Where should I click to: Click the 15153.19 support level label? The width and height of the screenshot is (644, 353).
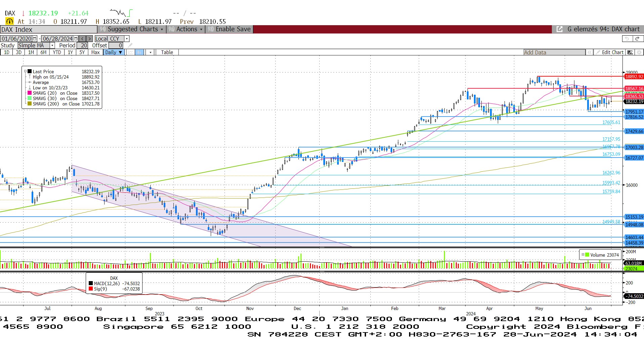click(634, 217)
